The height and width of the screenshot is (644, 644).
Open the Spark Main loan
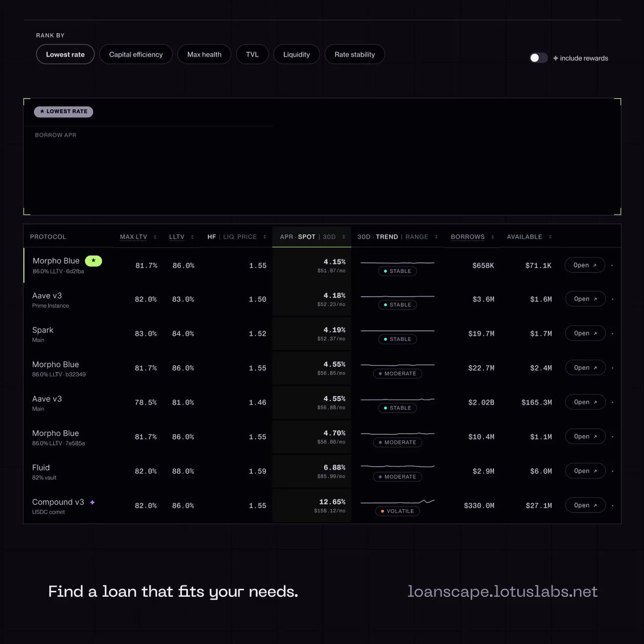tap(585, 333)
